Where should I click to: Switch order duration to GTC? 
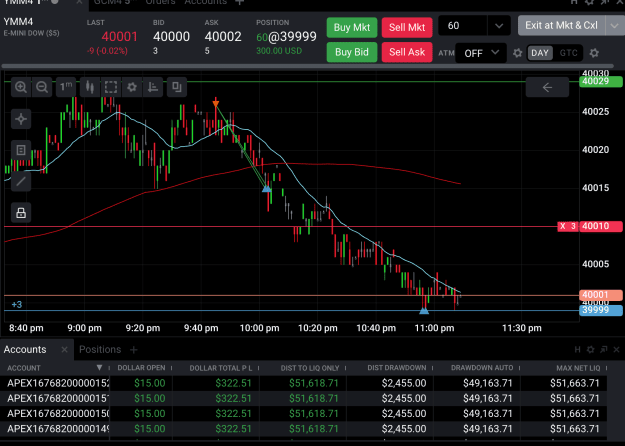pyautogui.click(x=568, y=53)
